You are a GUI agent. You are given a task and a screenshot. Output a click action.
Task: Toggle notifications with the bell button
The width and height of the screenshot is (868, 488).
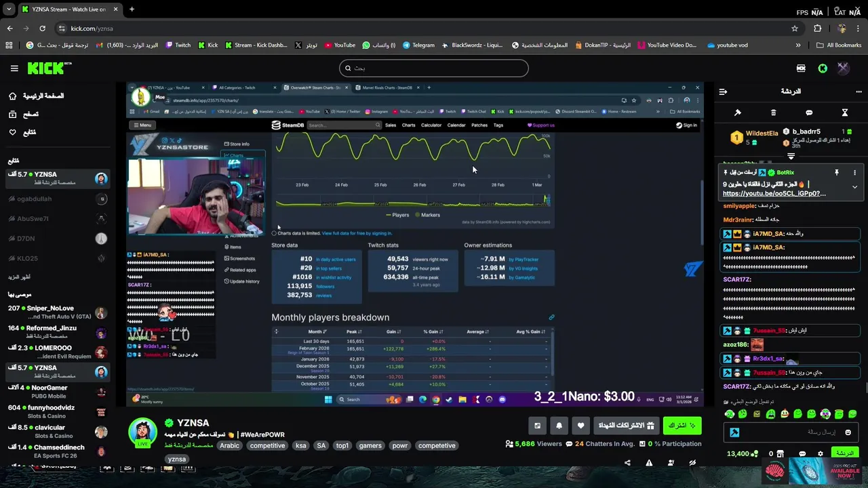(559, 426)
